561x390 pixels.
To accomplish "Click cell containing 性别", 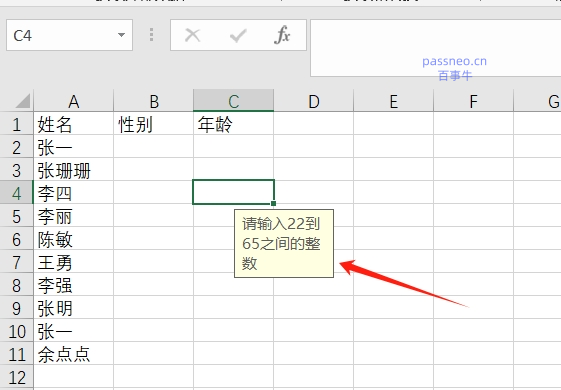I will pos(153,124).
